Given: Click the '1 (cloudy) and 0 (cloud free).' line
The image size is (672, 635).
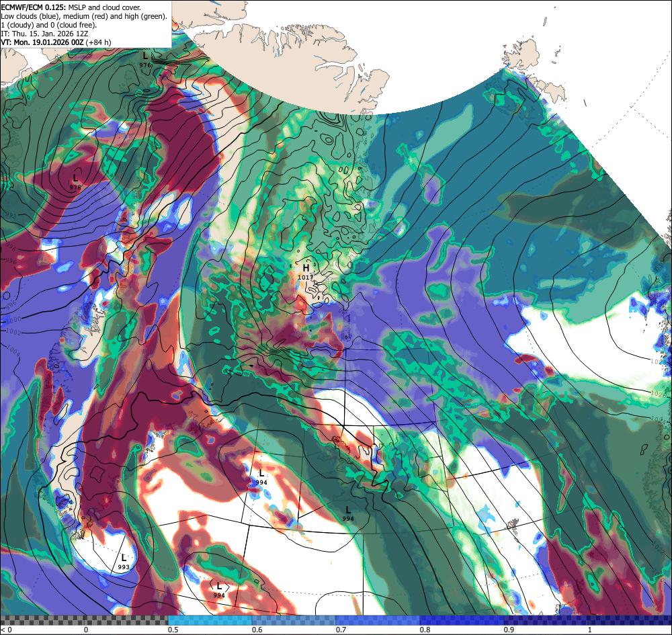Looking at the screenshot, I should (x=49, y=24).
